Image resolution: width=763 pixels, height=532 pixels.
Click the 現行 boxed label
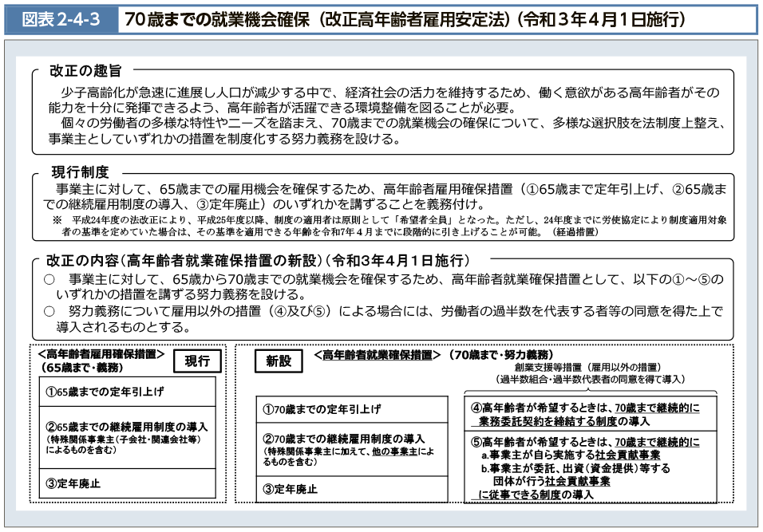click(x=197, y=361)
